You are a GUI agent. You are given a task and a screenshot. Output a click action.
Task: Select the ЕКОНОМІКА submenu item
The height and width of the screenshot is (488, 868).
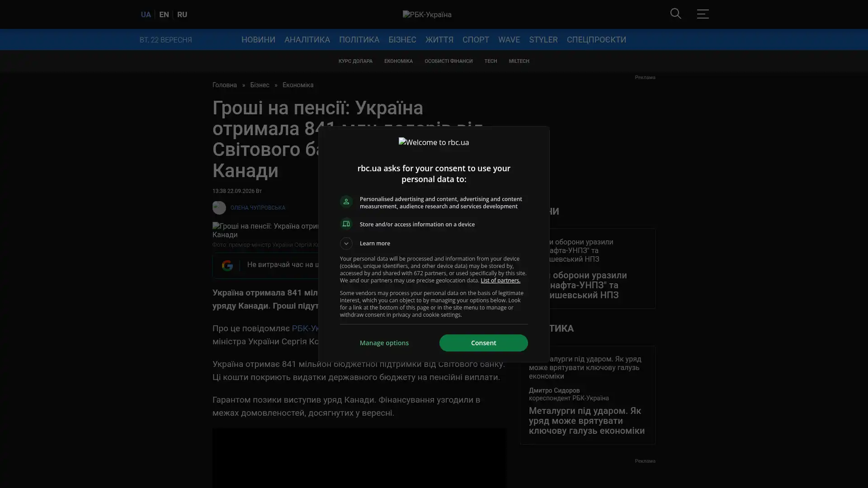point(398,61)
